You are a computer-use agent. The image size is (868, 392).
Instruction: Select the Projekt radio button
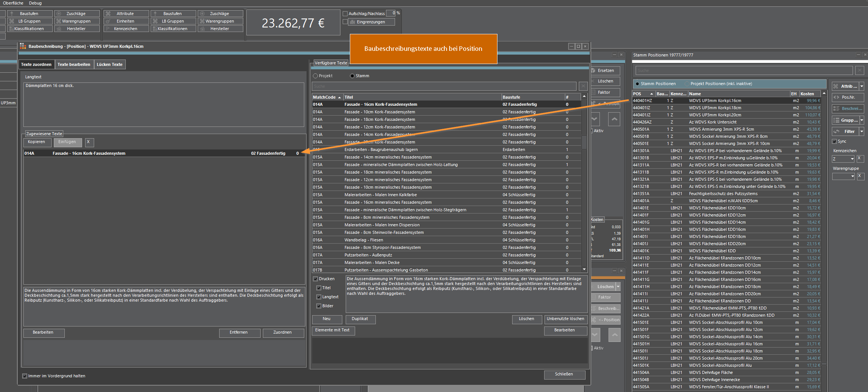[315, 76]
